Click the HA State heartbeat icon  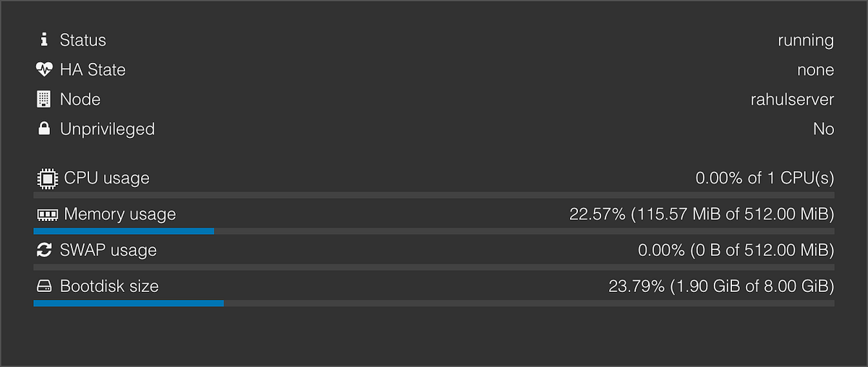44,69
